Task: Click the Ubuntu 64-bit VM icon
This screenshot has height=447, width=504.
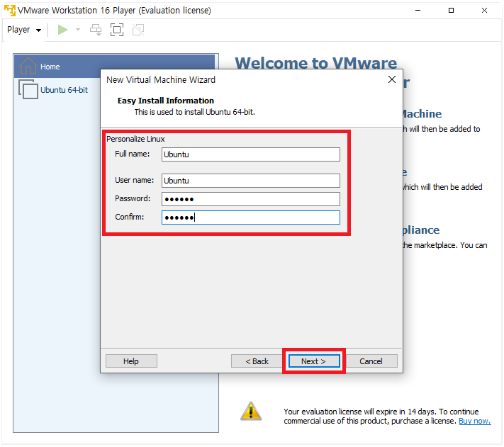Action: (28, 89)
